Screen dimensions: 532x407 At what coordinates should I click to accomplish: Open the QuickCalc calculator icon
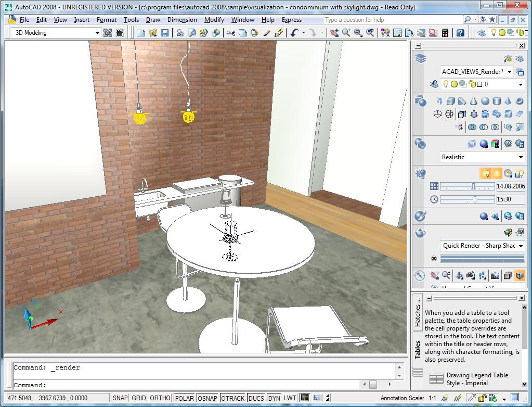(x=445, y=33)
